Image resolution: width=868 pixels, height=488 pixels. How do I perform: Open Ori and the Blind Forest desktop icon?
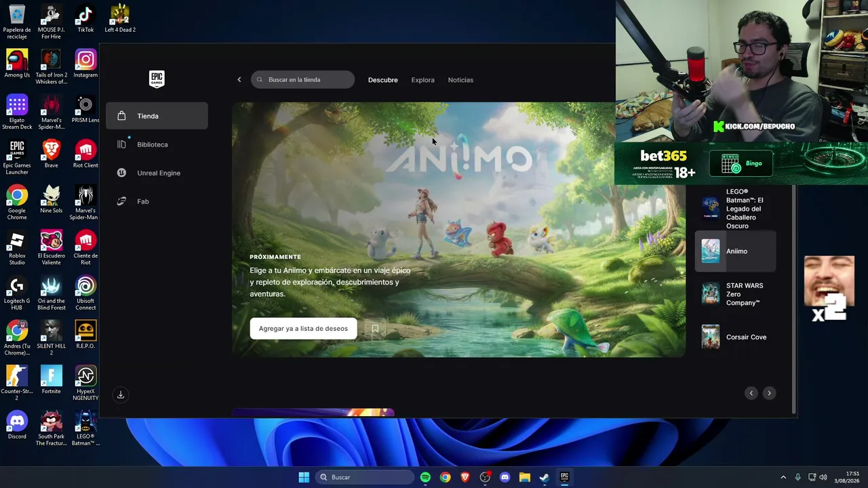click(51, 293)
